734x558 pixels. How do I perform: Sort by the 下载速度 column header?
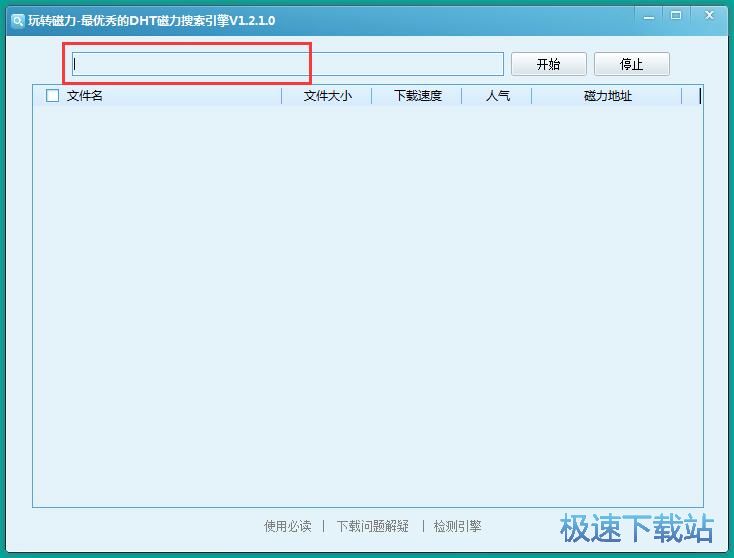418,96
